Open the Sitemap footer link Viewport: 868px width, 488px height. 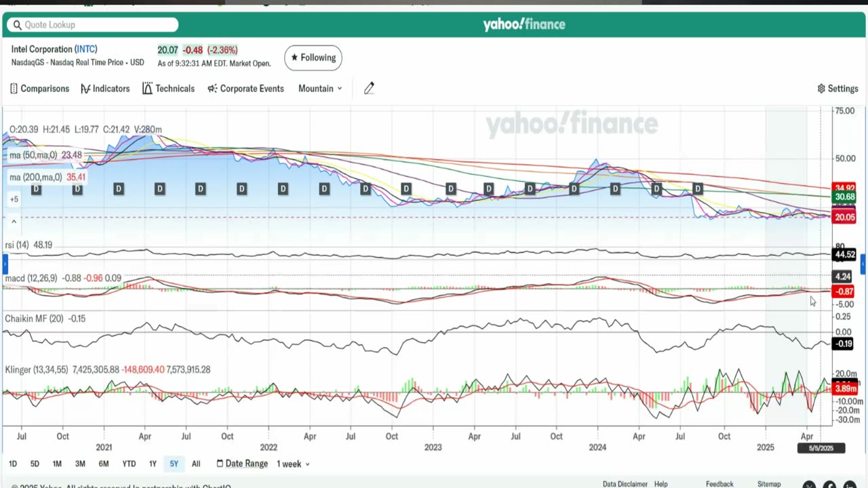[769, 484]
